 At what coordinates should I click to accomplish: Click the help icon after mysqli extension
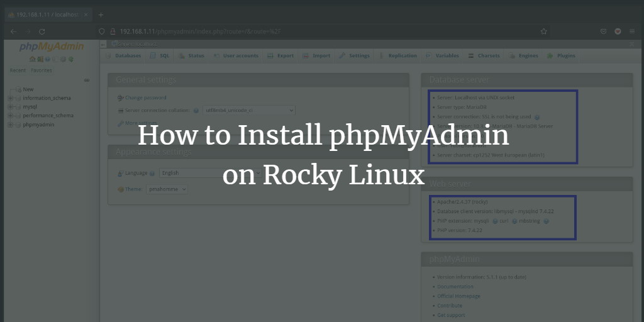[x=495, y=221]
